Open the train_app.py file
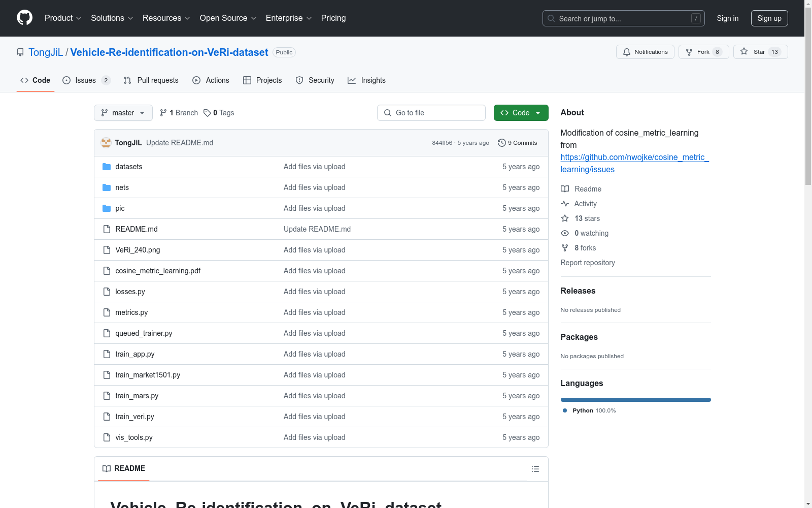 pyautogui.click(x=134, y=354)
